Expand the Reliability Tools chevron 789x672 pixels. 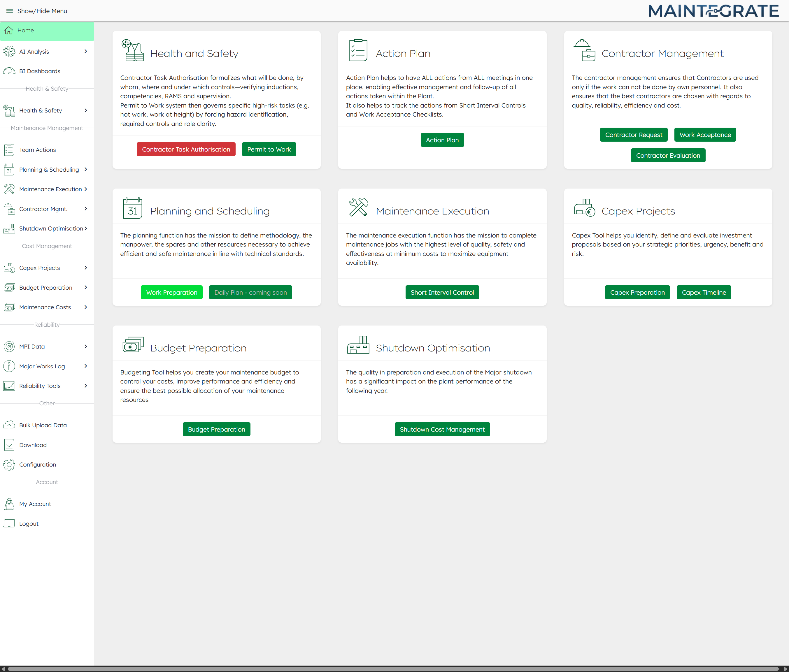point(85,386)
